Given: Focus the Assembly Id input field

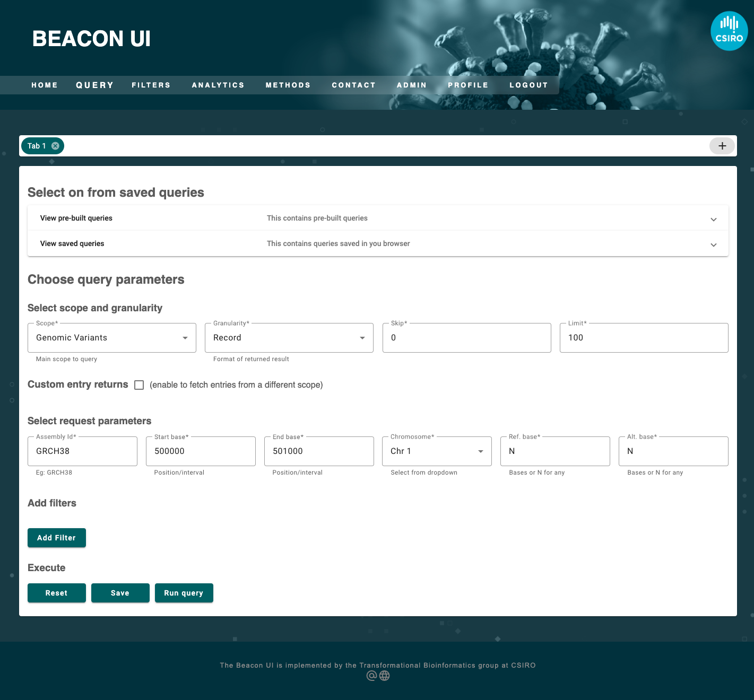Looking at the screenshot, I should 82,451.
